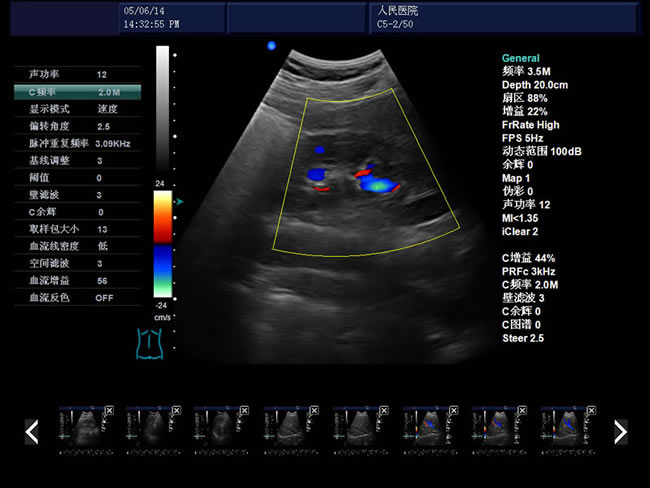Toggle 血流反色 OFF setting
The width and height of the screenshot is (650, 488).
click(x=78, y=298)
